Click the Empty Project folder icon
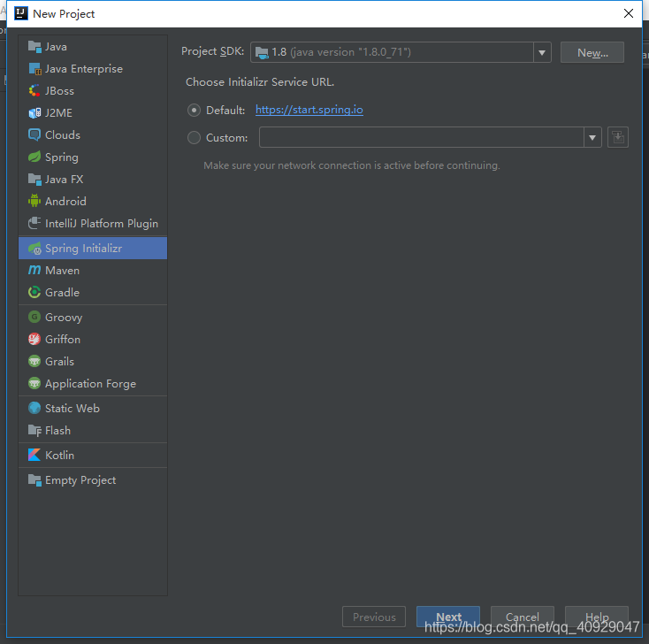 (x=34, y=480)
